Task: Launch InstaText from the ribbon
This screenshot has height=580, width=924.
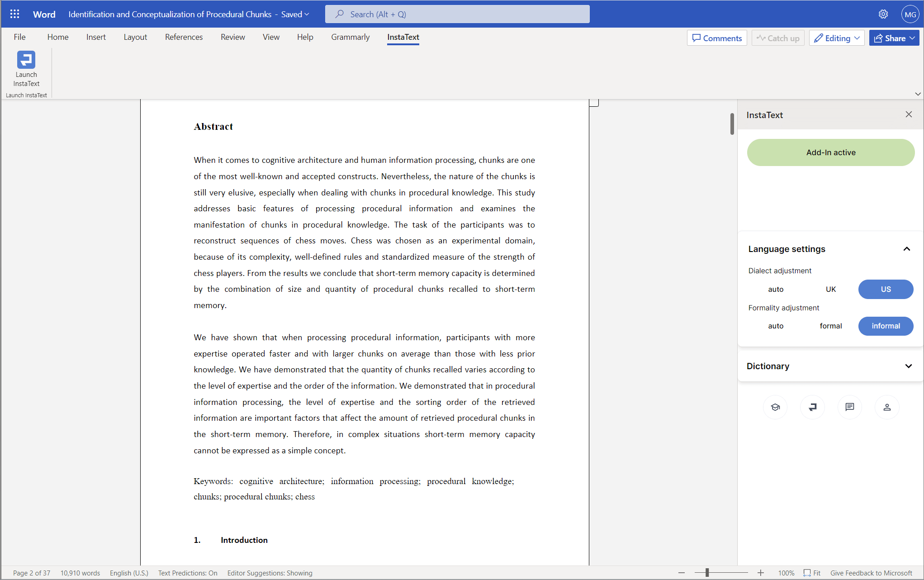Action: click(26, 69)
